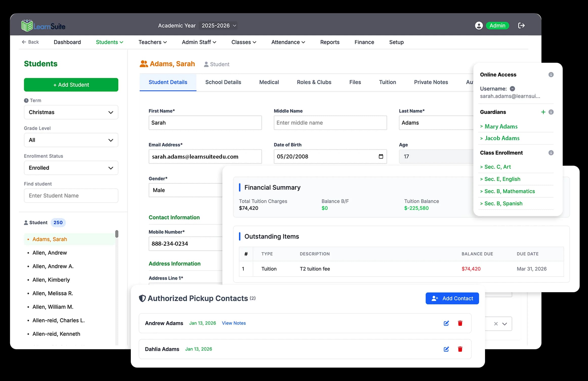588x381 pixels.
Task: Open the Tuition tab
Action: click(x=387, y=82)
